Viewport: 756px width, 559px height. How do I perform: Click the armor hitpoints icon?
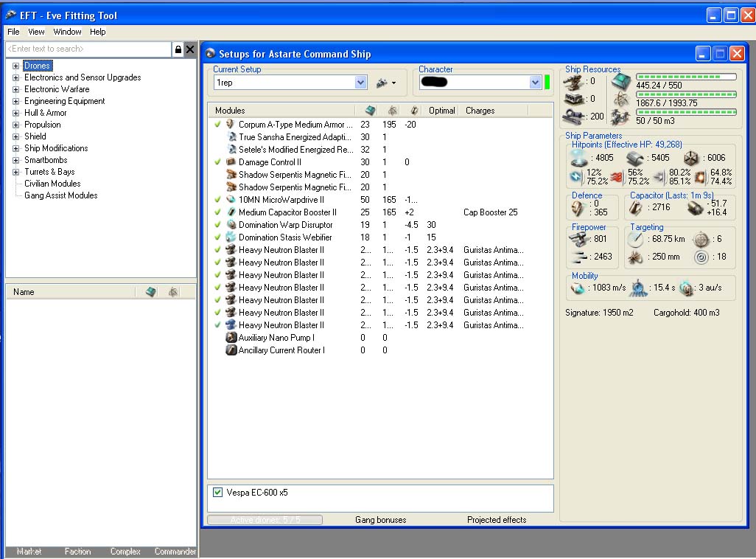pyautogui.click(x=635, y=158)
